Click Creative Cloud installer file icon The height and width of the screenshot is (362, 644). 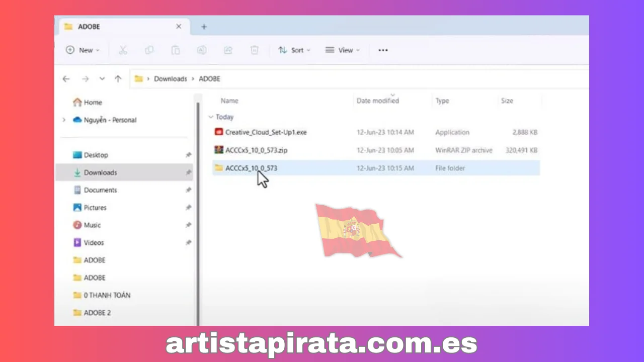219,132
